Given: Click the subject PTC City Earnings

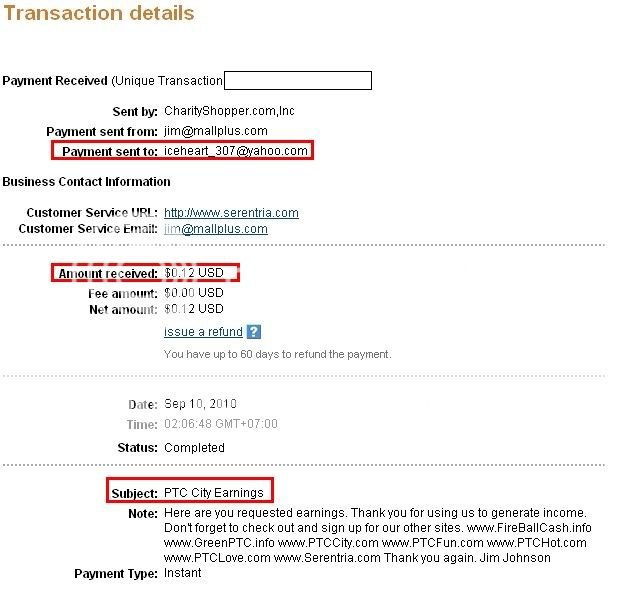Looking at the screenshot, I should tap(215, 493).
